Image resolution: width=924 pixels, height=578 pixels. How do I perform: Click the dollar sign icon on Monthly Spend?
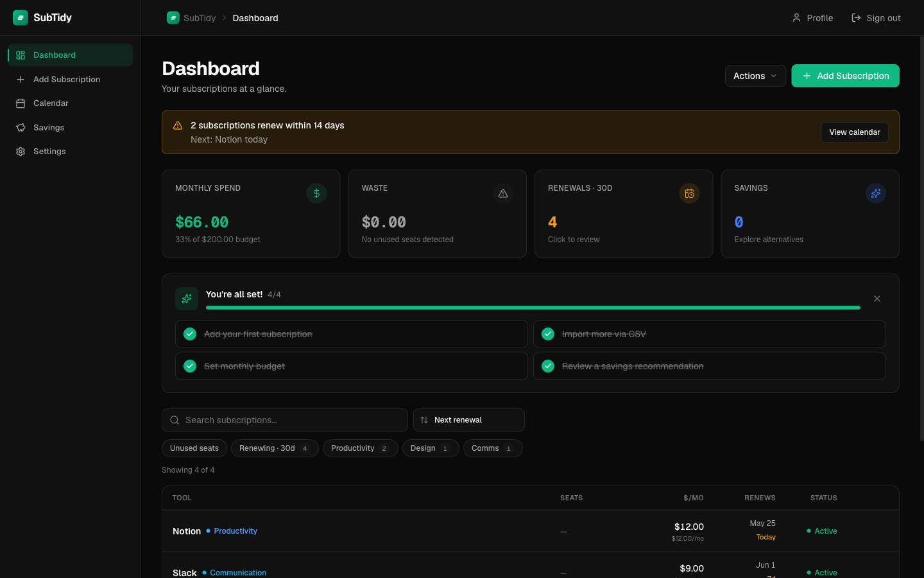[x=316, y=193]
